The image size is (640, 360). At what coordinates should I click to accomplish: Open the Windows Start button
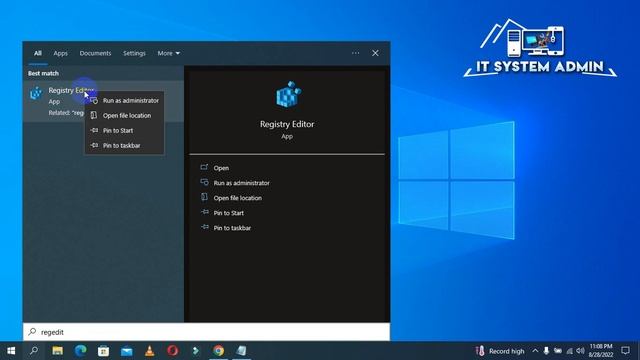(x=11, y=351)
